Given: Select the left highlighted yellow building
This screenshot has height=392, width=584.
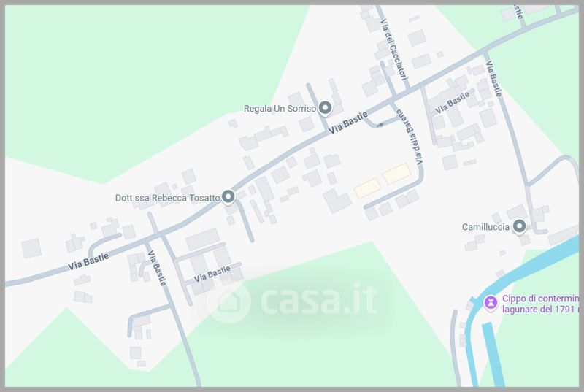Looking at the screenshot, I should (367, 188).
